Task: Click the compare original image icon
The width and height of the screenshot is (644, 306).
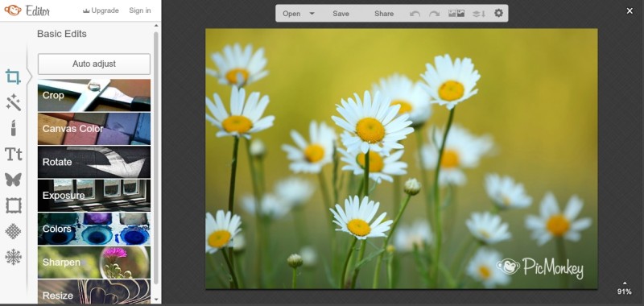Action: point(456,14)
